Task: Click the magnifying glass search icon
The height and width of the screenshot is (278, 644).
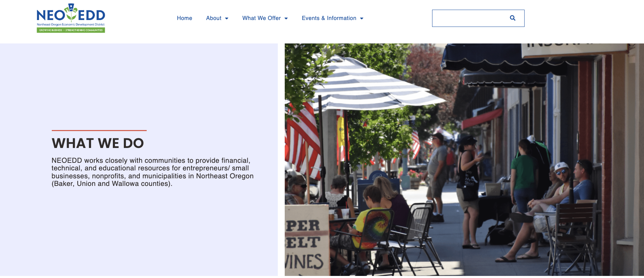Action: point(513,18)
